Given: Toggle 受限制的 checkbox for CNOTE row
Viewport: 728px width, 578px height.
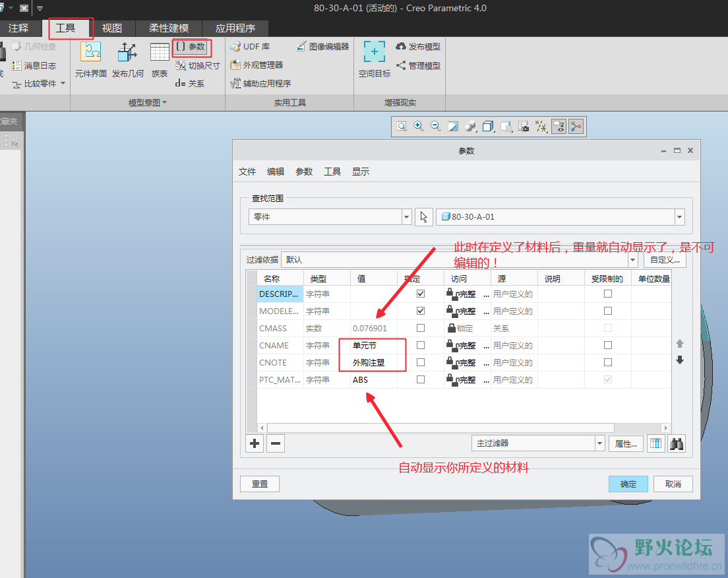Looking at the screenshot, I should [608, 362].
